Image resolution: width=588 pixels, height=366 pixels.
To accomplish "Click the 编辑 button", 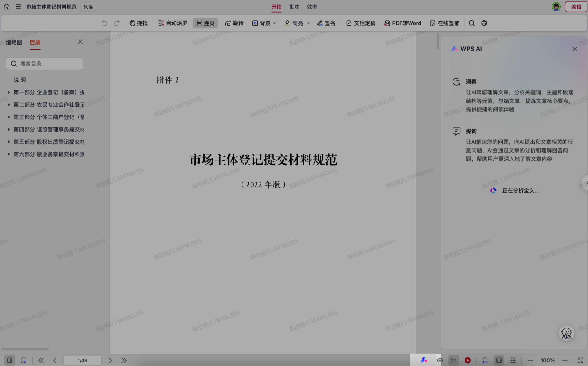I will tap(576, 7).
